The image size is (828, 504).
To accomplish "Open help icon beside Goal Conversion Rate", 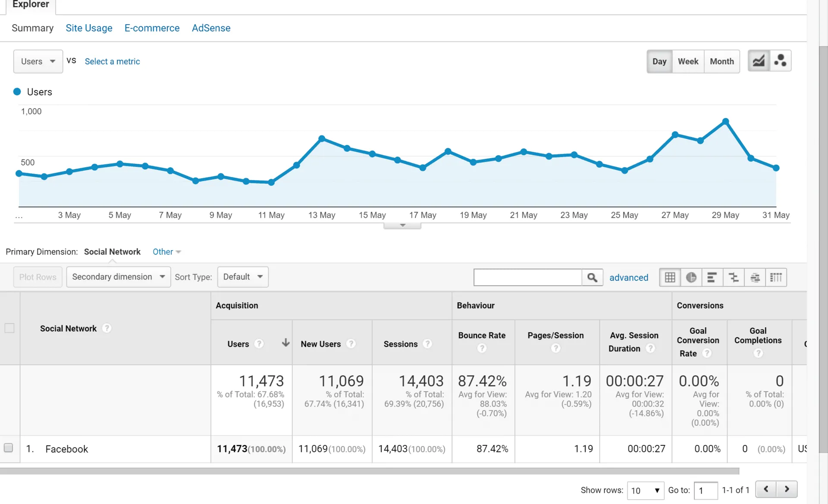I will pos(706,353).
